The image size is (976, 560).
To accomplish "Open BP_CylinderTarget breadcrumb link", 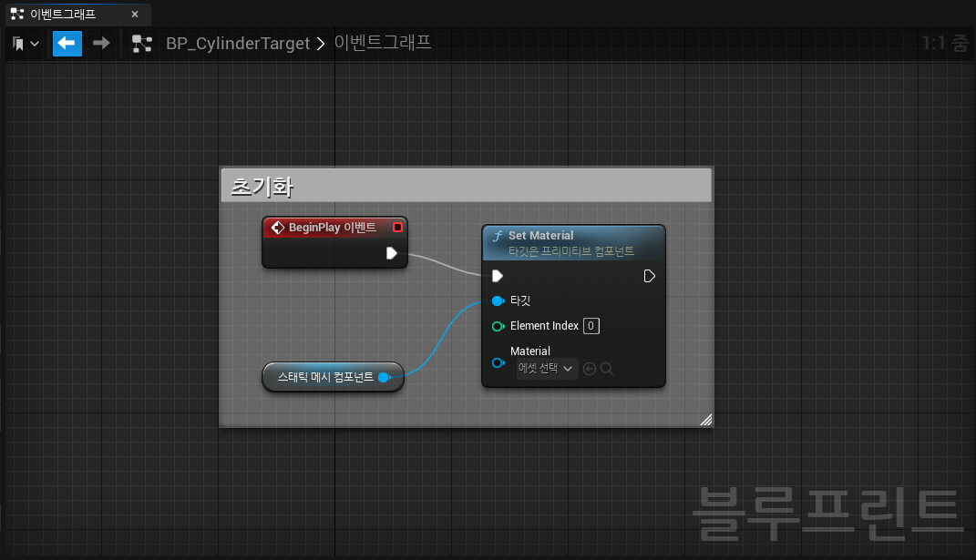I will point(237,44).
